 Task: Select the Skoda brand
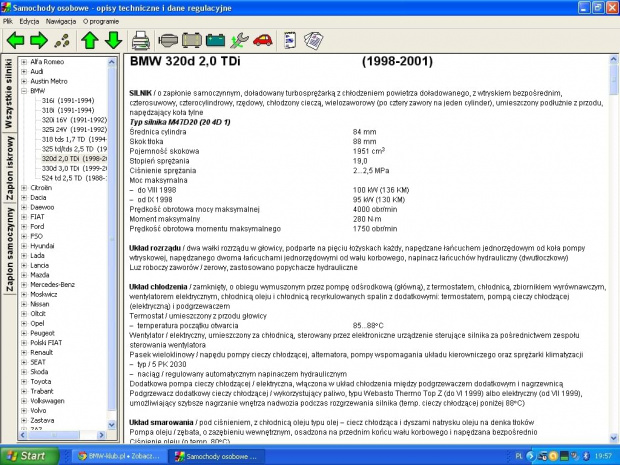pyautogui.click(x=39, y=372)
